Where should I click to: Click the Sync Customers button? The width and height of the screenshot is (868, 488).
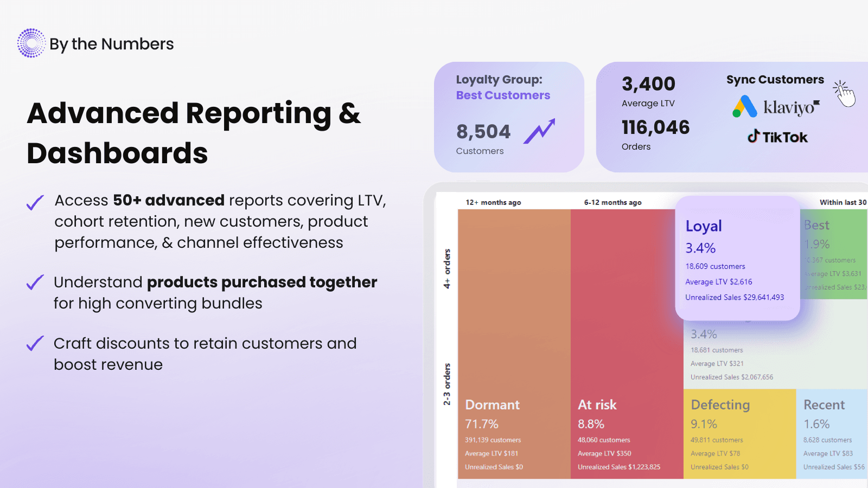[x=775, y=79]
